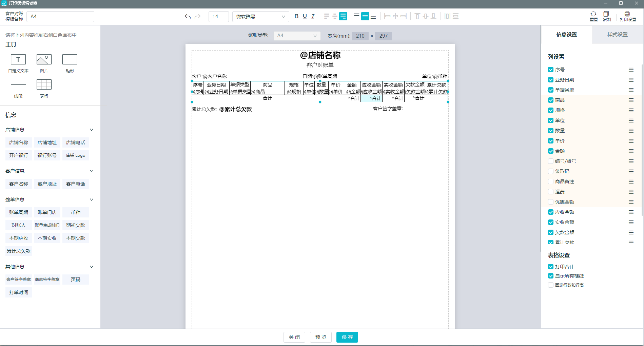Toggle underline text formatting

(x=305, y=16)
